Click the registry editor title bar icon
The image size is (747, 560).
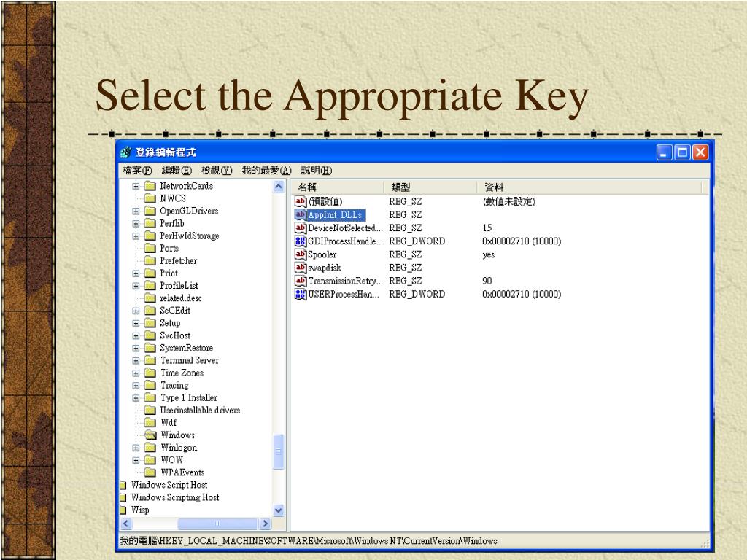pos(125,152)
